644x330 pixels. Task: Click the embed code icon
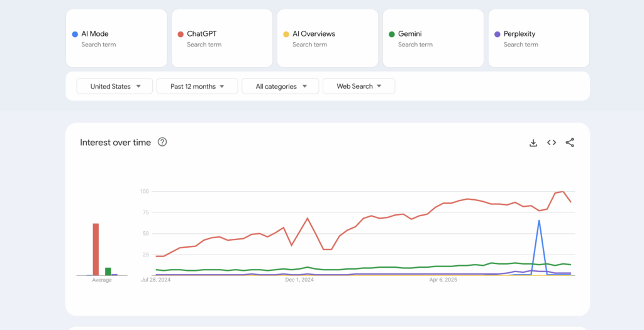coord(552,143)
